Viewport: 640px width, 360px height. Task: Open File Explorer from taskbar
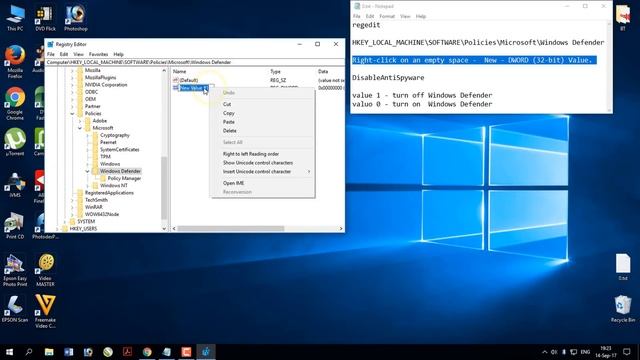[x=49, y=352]
